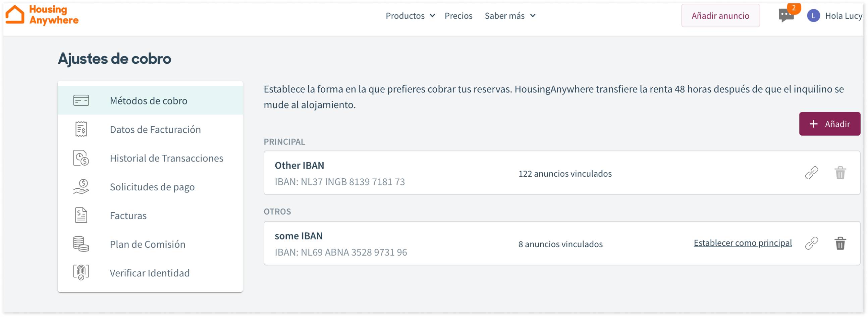Open Solicitudes de pago section
The image size is (868, 317).
pyautogui.click(x=150, y=186)
